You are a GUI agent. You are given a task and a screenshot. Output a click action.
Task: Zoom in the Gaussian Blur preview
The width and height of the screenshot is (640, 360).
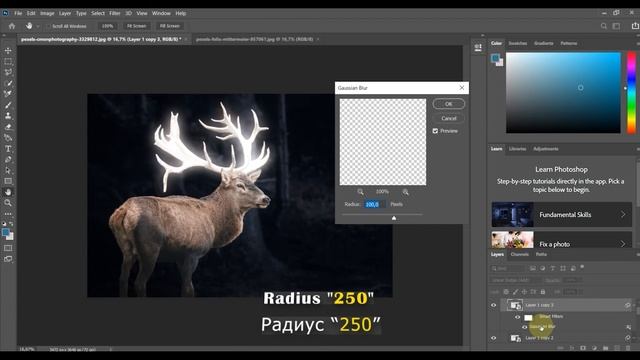click(405, 192)
